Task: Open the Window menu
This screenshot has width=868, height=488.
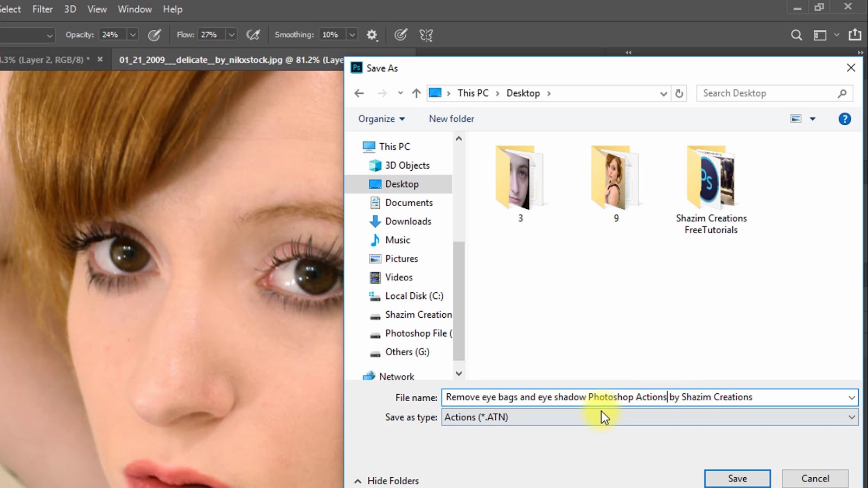Action: pyautogui.click(x=135, y=9)
